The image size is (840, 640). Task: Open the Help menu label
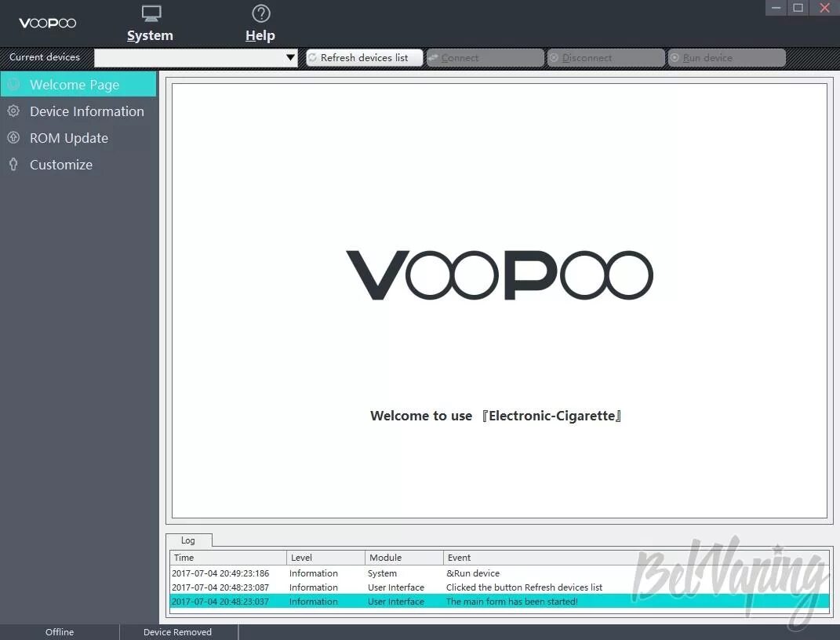[260, 35]
